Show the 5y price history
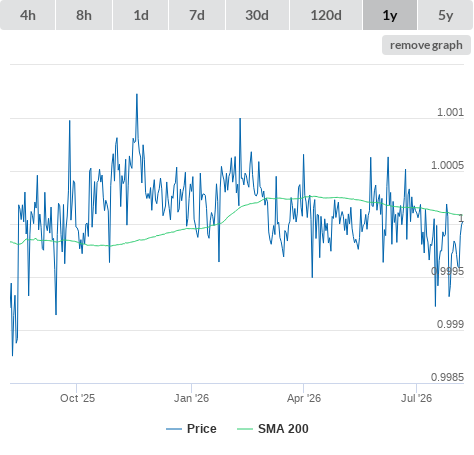 point(446,15)
